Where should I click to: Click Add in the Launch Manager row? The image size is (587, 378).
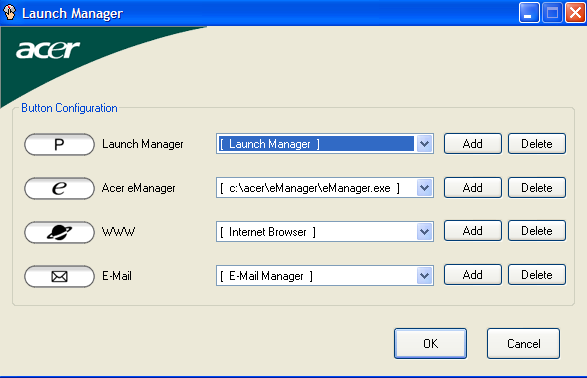click(x=472, y=144)
